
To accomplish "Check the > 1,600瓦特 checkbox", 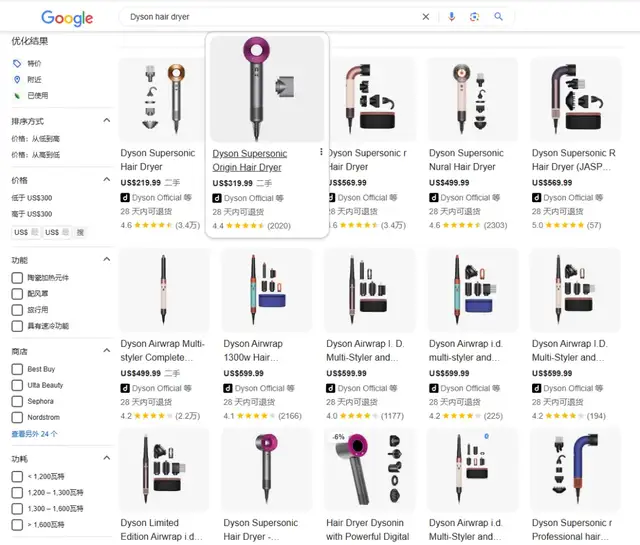I will coord(17,525).
